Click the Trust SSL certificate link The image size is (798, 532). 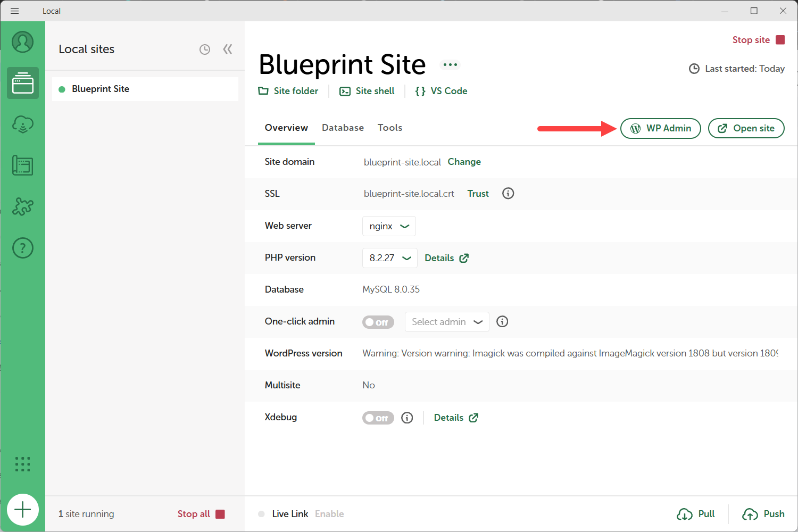pyautogui.click(x=478, y=194)
